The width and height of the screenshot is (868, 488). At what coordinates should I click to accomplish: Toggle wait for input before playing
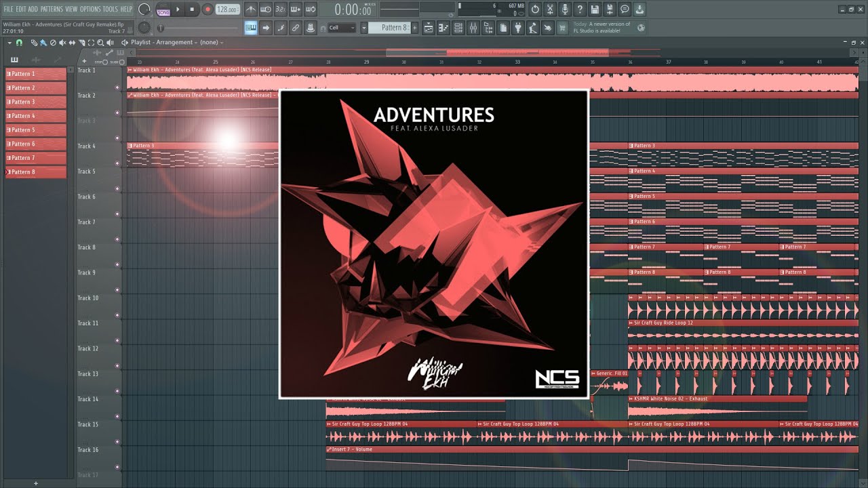pyautogui.click(x=265, y=9)
